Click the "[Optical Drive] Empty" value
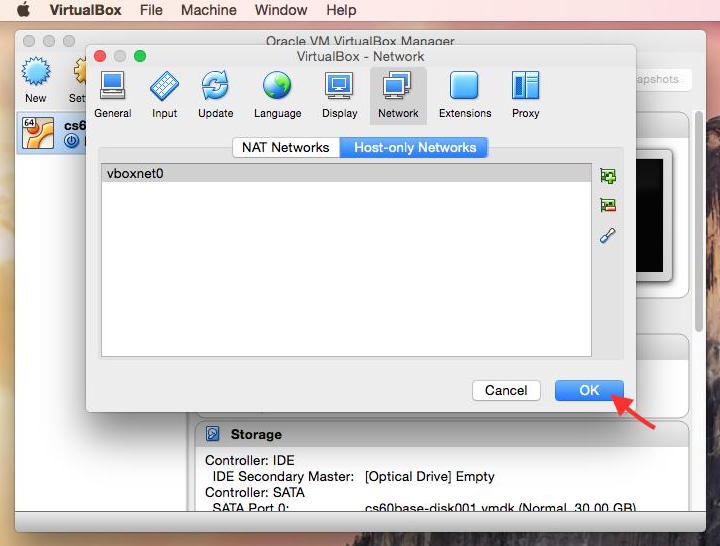720x546 pixels. (x=429, y=476)
